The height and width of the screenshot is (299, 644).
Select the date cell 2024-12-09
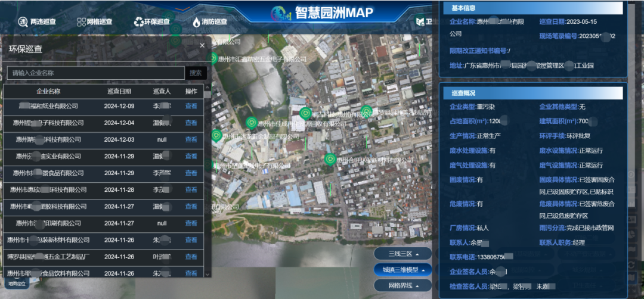(x=119, y=106)
